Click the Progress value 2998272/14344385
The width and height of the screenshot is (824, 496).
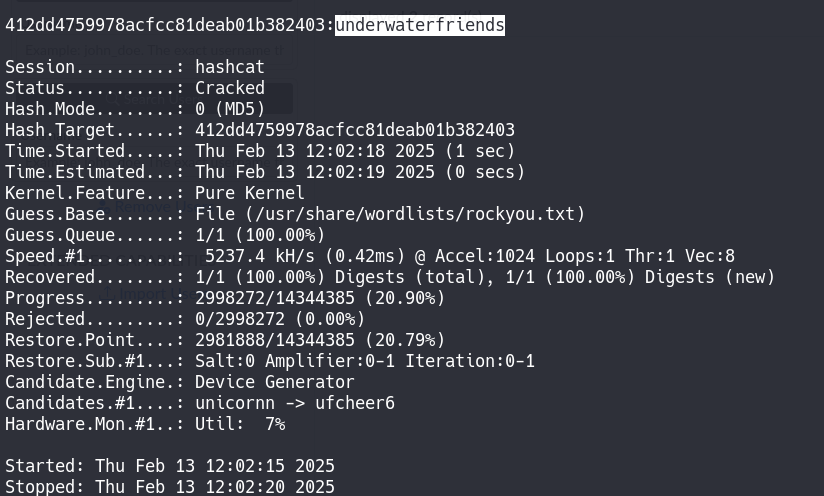click(x=320, y=298)
